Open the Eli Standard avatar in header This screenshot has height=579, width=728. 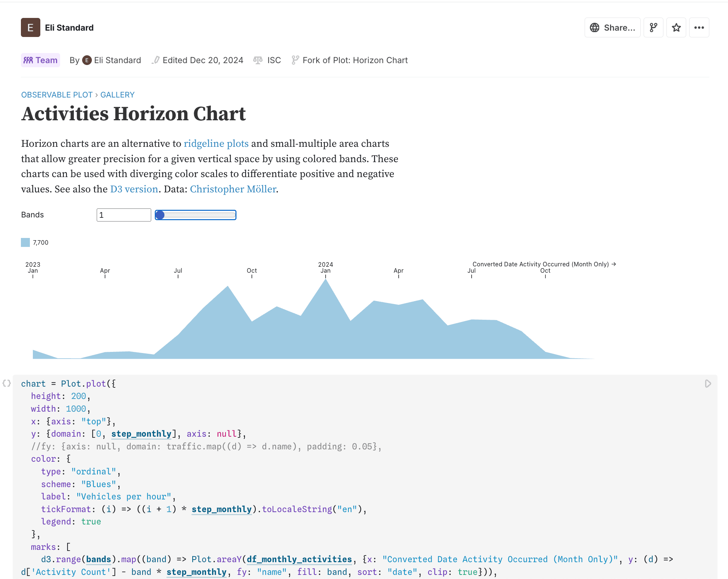click(x=31, y=28)
